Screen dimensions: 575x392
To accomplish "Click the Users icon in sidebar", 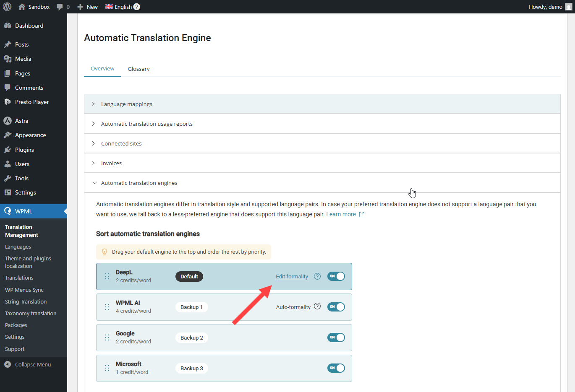I will (8, 164).
